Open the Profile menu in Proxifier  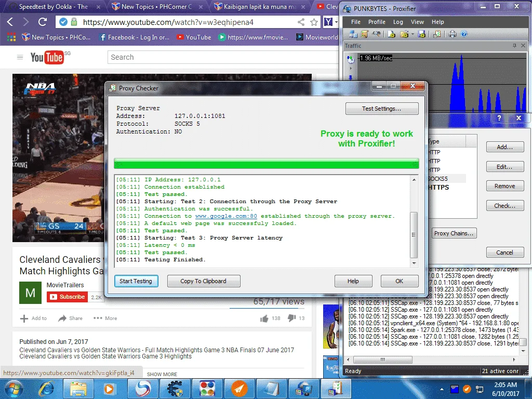point(377,22)
